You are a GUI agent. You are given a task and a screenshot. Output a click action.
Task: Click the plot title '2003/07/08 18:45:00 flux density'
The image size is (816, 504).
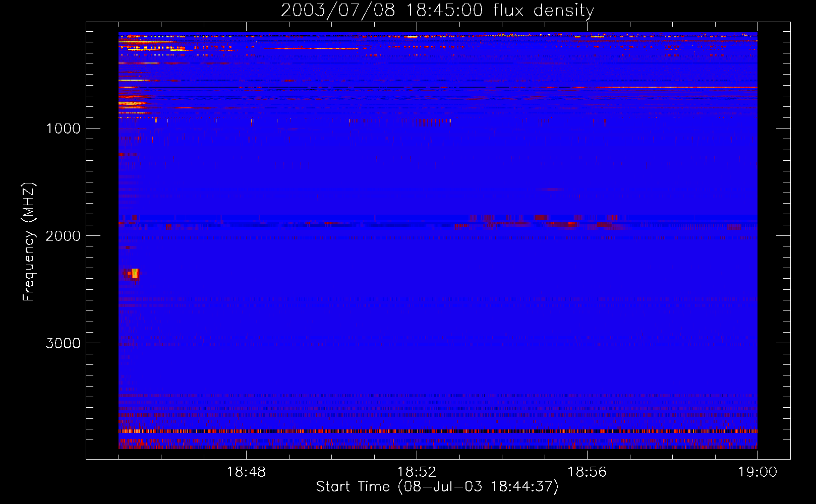click(x=437, y=10)
